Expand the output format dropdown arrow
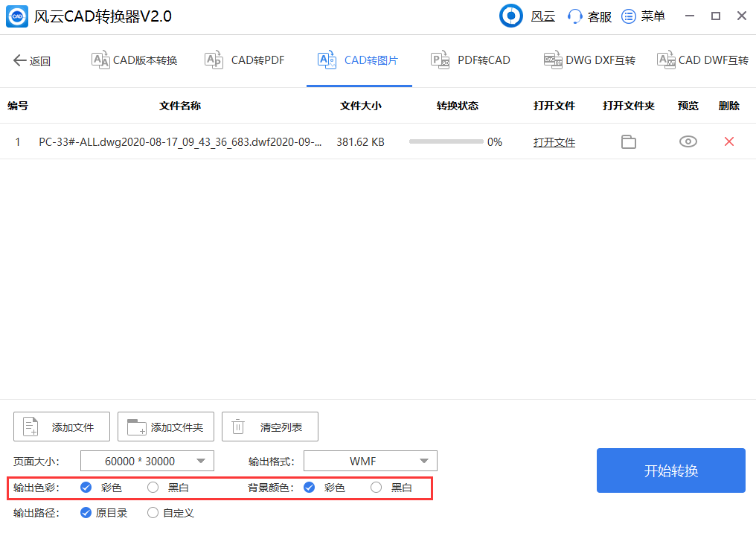756x533 pixels. pos(424,461)
